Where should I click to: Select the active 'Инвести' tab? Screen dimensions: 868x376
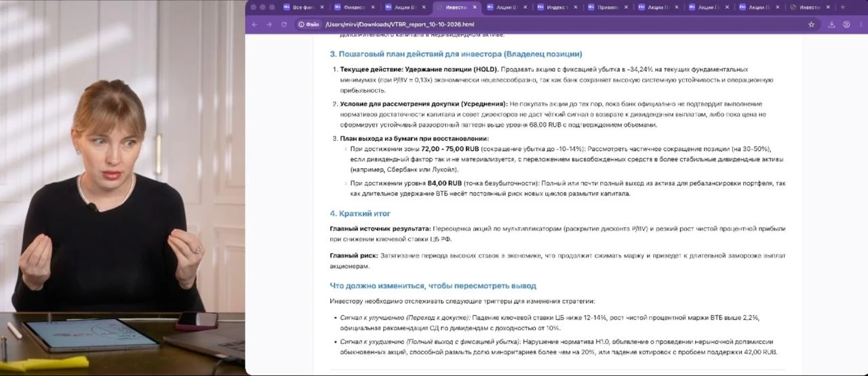[456, 7]
